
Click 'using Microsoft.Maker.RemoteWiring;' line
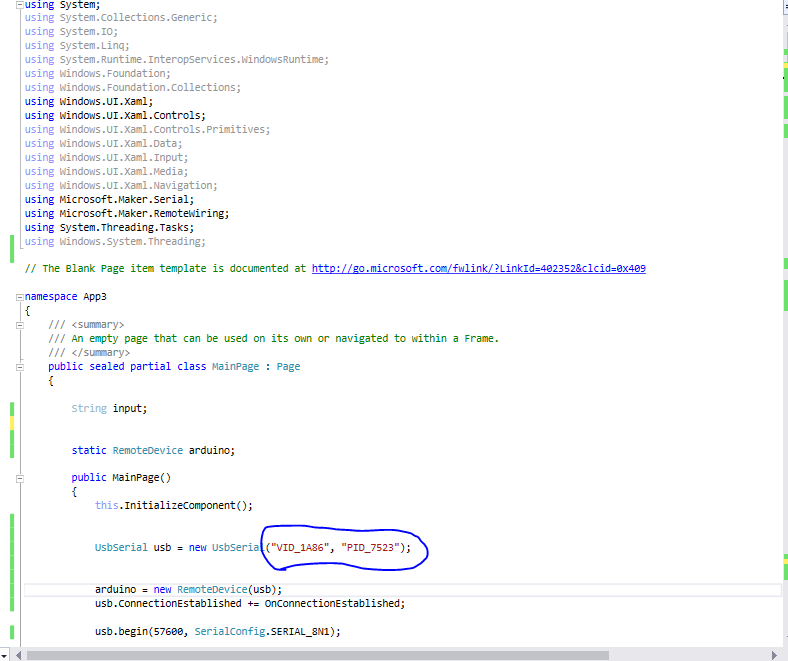[127, 214]
